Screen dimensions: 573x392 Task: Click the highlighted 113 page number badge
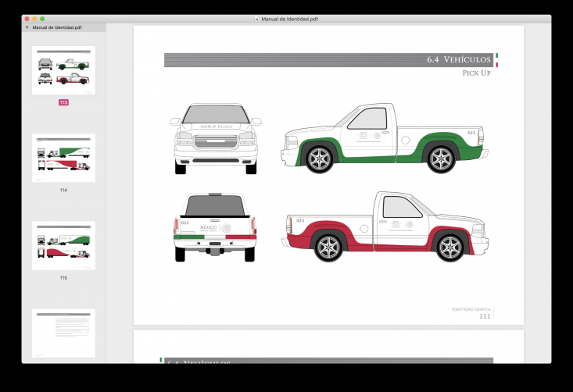click(x=63, y=102)
